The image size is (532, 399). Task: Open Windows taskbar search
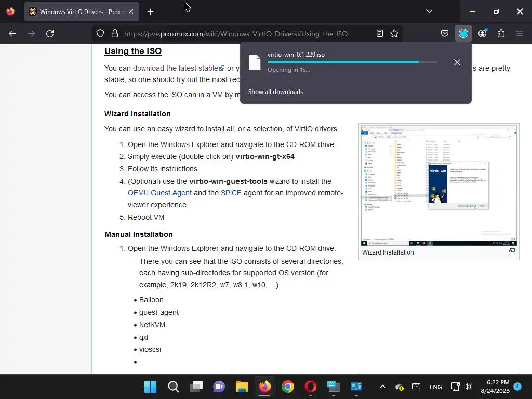pos(174,387)
